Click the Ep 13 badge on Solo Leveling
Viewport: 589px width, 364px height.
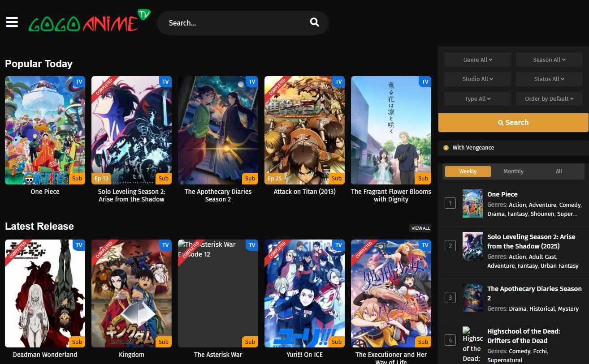pos(101,178)
